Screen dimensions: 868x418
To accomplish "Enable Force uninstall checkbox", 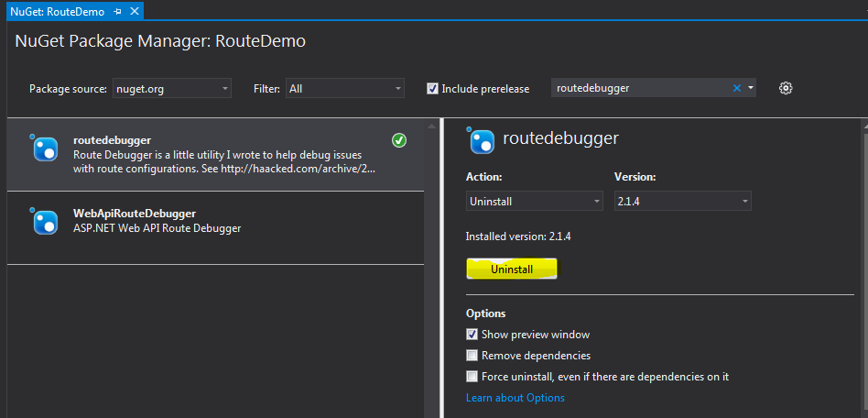I will pyautogui.click(x=472, y=377).
